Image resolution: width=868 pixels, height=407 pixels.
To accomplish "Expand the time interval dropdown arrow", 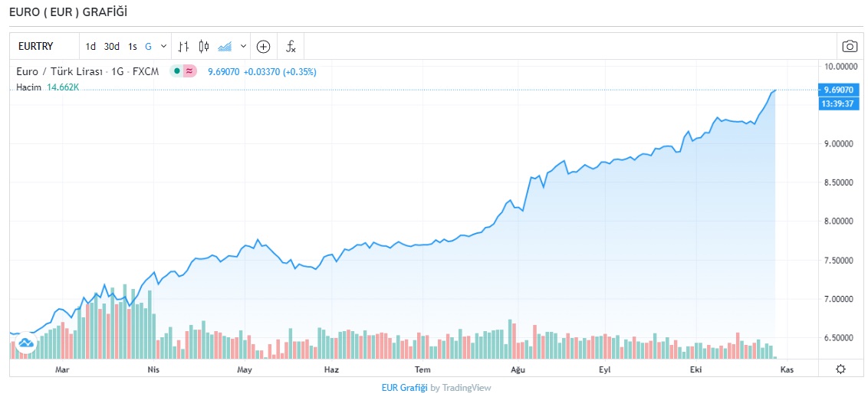I will coord(163,46).
